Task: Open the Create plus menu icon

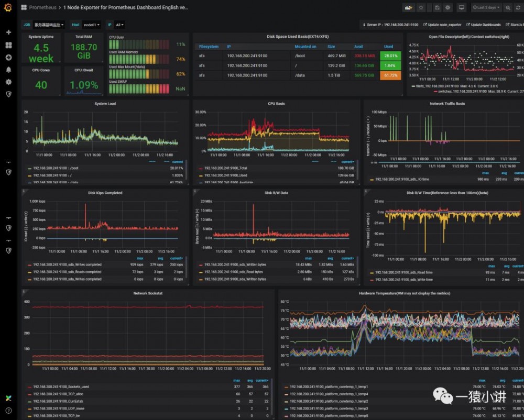Action: point(9,32)
